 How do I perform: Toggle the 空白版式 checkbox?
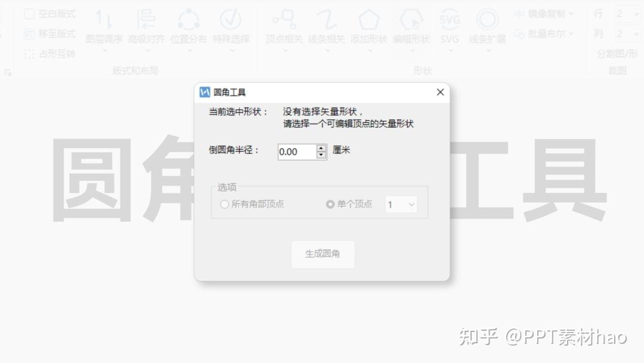click(30, 14)
